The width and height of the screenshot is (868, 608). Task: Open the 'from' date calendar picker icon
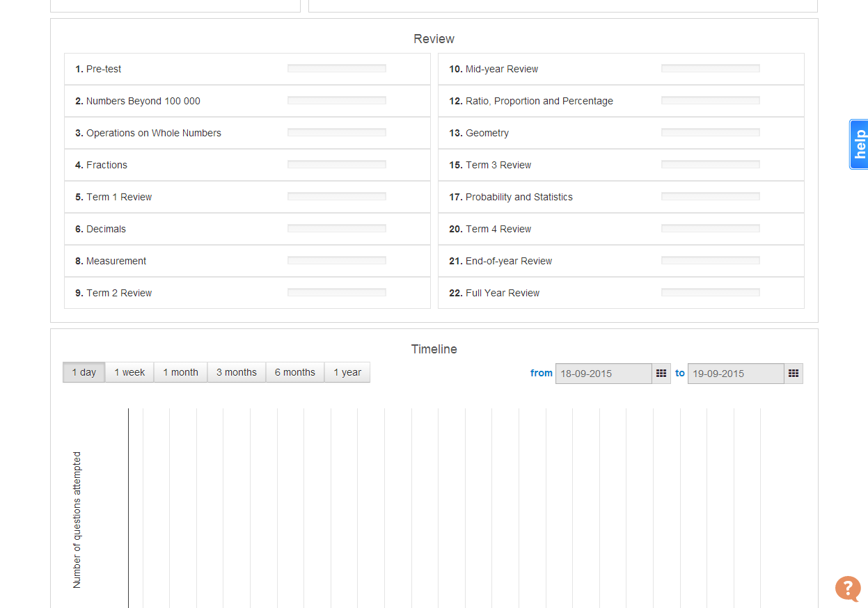click(x=661, y=374)
